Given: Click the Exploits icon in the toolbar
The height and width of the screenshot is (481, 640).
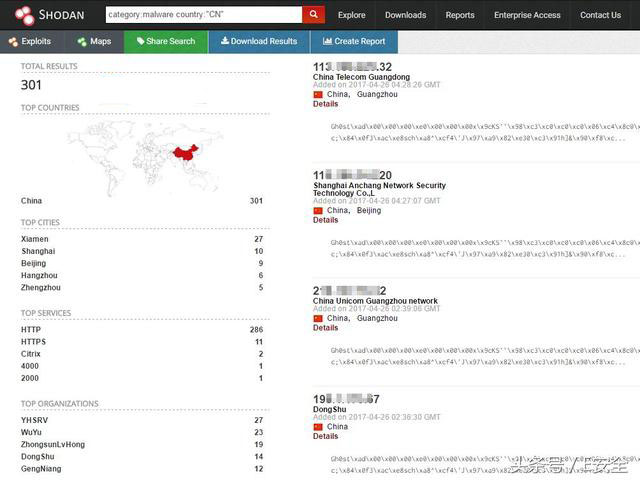Looking at the screenshot, I should 13,42.
